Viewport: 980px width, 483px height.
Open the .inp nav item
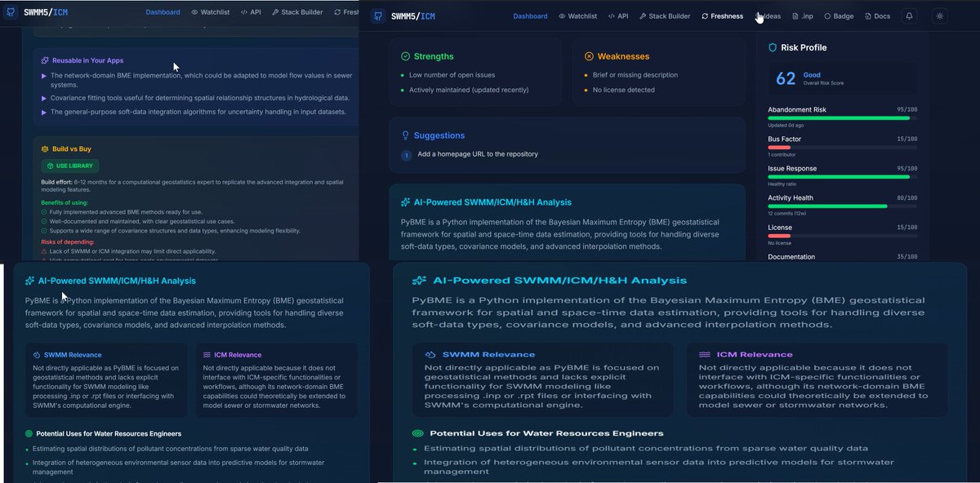[803, 16]
